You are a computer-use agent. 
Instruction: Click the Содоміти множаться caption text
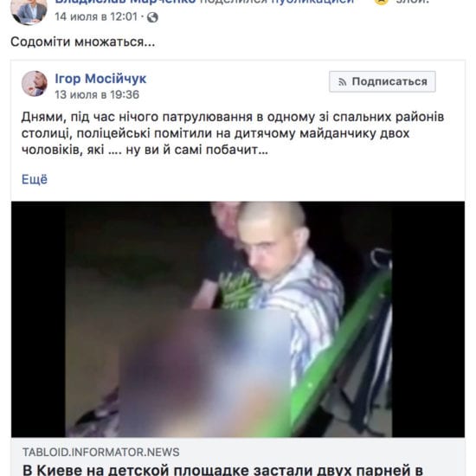tap(82, 42)
